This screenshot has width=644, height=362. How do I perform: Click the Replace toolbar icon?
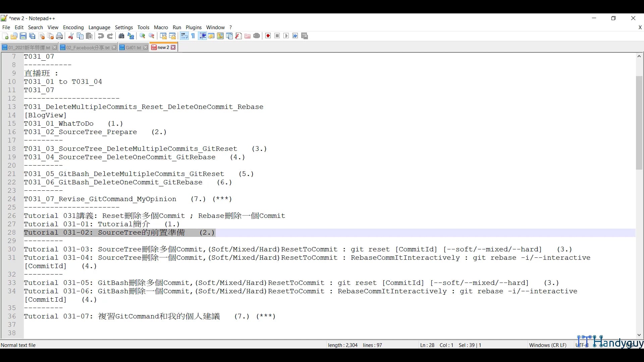click(x=131, y=36)
